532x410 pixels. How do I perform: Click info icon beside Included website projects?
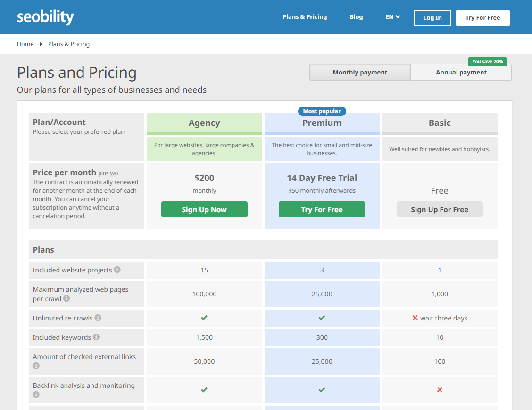[x=117, y=270]
